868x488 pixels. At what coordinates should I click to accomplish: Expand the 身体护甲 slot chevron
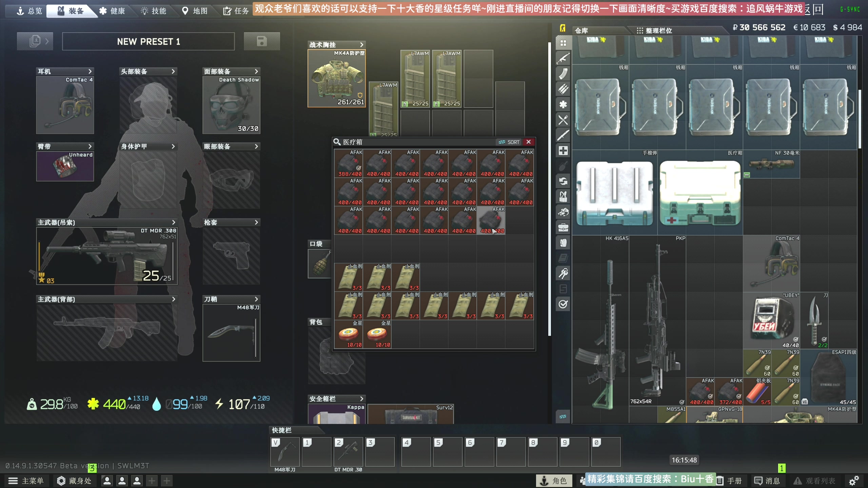(173, 146)
